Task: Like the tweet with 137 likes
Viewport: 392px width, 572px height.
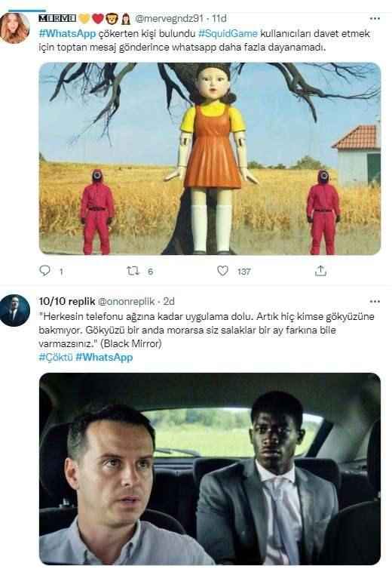Action: [x=222, y=271]
